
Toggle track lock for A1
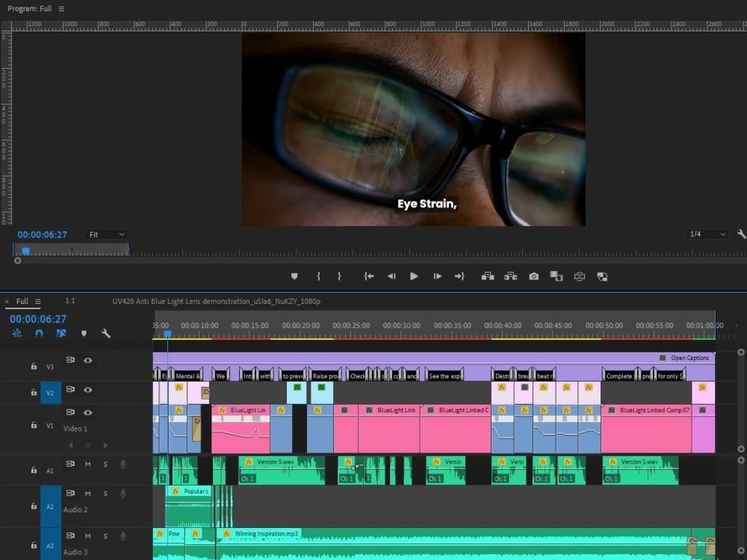click(x=34, y=470)
